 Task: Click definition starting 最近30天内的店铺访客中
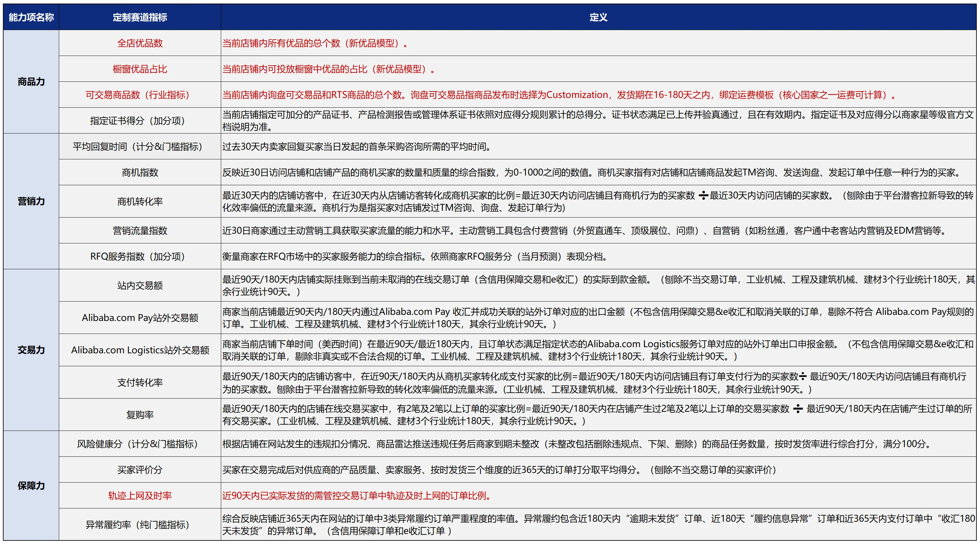pos(598,201)
